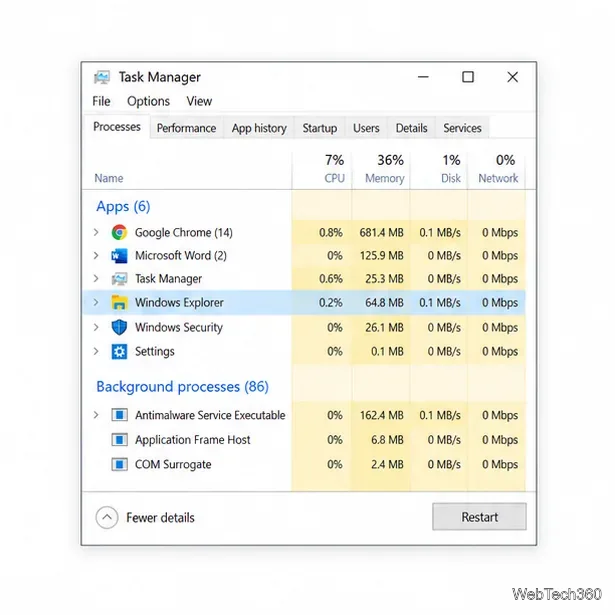The height and width of the screenshot is (615, 615).
Task: Click the 64.8 MB memory value
Action: click(x=384, y=302)
